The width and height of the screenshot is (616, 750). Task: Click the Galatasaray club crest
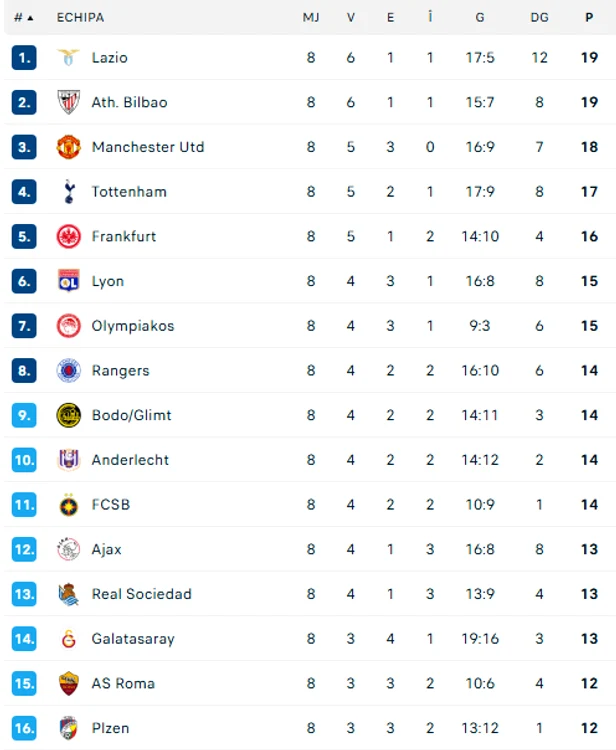[69, 639]
